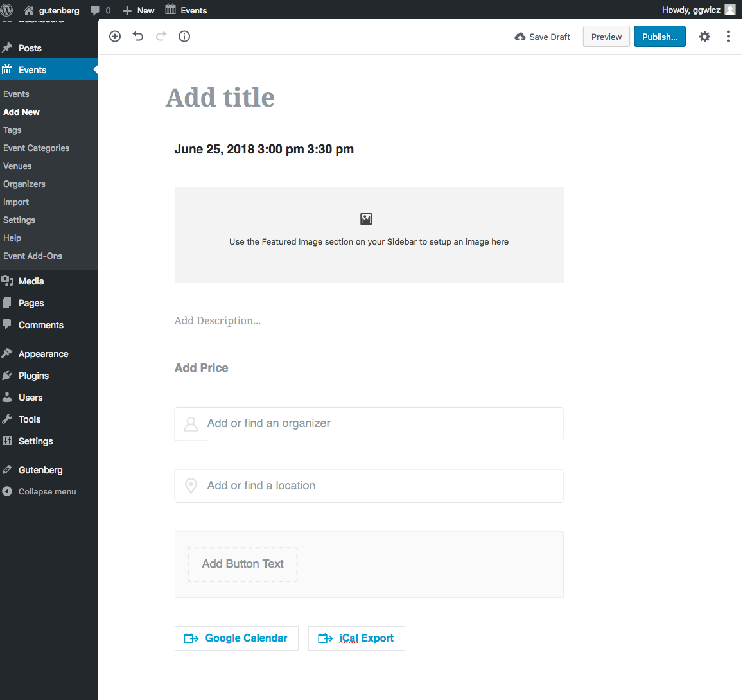Undo the last change
The height and width of the screenshot is (700, 743).
coord(138,37)
